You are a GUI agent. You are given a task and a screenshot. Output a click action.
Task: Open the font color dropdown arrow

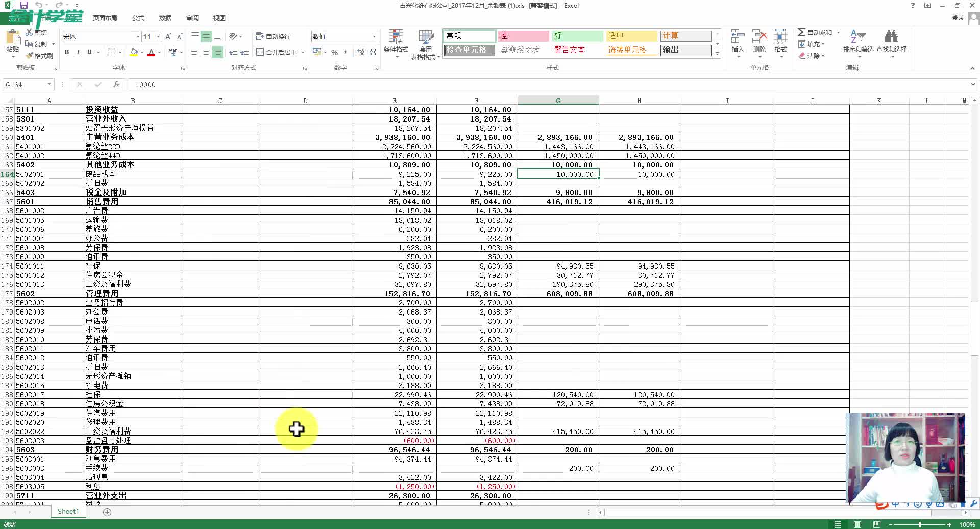(159, 52)
